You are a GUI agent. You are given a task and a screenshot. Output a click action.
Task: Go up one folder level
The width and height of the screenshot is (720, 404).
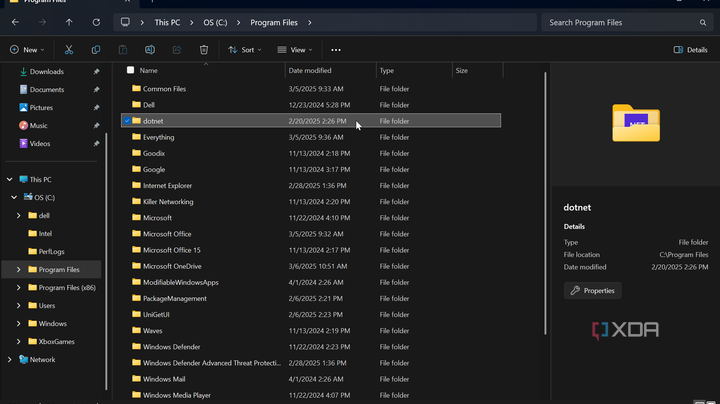point(69,22)
